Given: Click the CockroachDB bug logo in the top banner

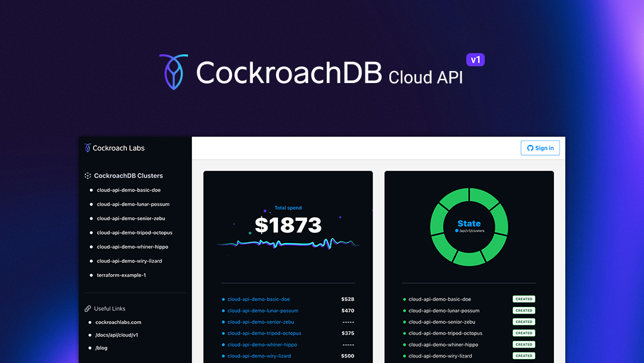Looking at the screenshot, I should click(x=173, y=72).
